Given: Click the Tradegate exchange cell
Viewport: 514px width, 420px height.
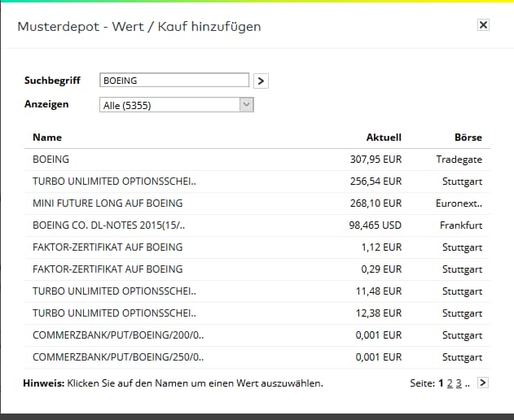Looking at the screenshot, I should click(459, 160).
